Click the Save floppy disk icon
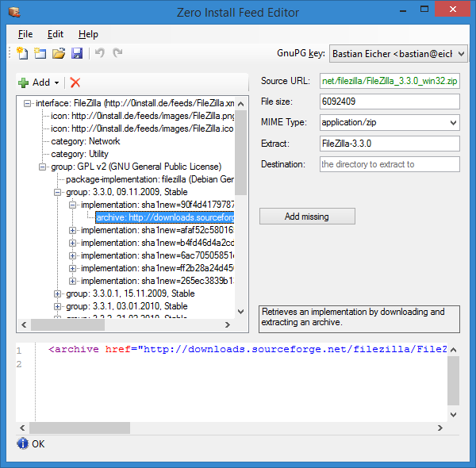 (x=77, y=53)
